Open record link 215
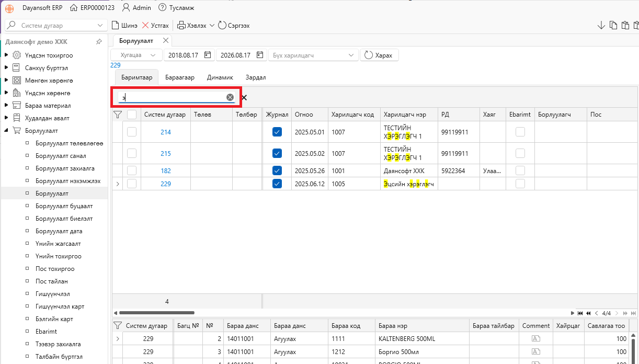The width and height of the screenshot is (639, 364). (166, 153)
